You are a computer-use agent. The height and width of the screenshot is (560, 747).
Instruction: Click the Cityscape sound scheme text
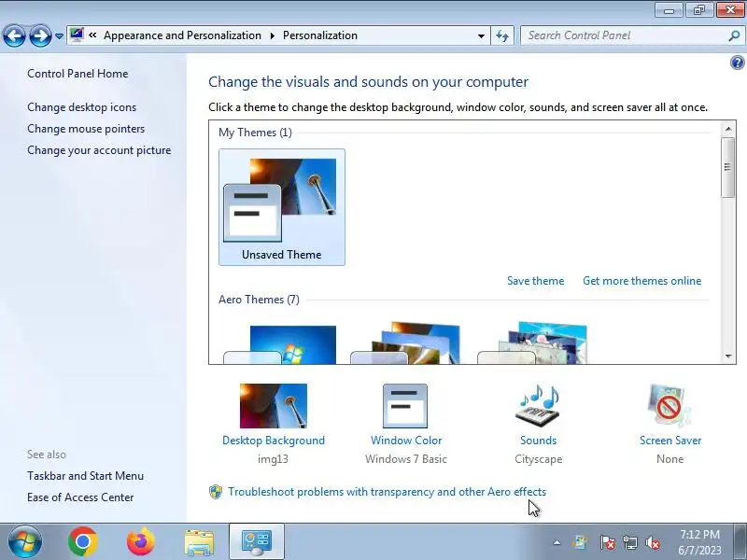(x=539, y=459)
